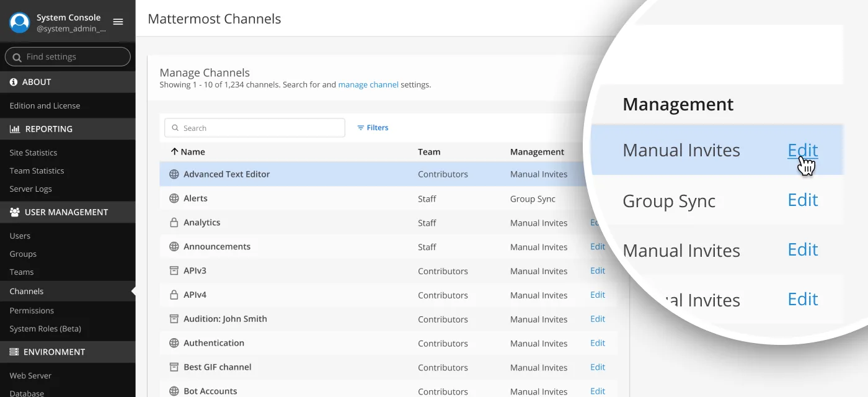Open the System Console hamburger menu
This screenshot has width=868, height=397.
click(118, 22)
